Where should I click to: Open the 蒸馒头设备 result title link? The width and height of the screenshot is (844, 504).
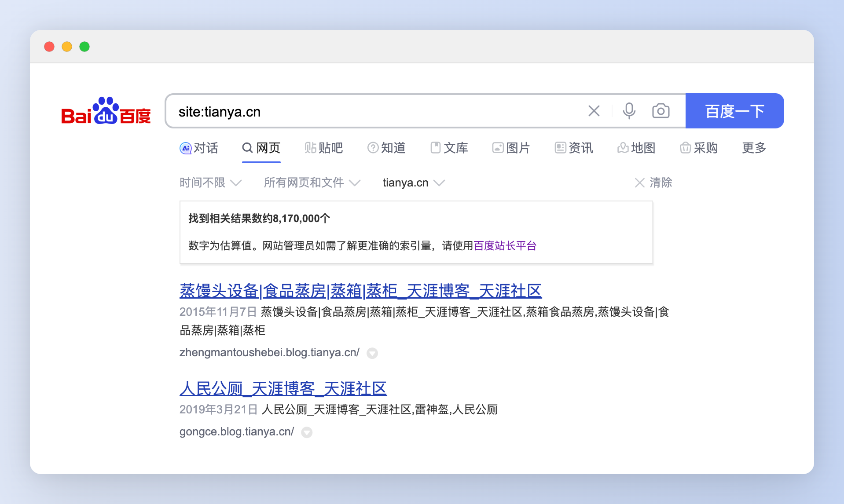click(360, 291)
